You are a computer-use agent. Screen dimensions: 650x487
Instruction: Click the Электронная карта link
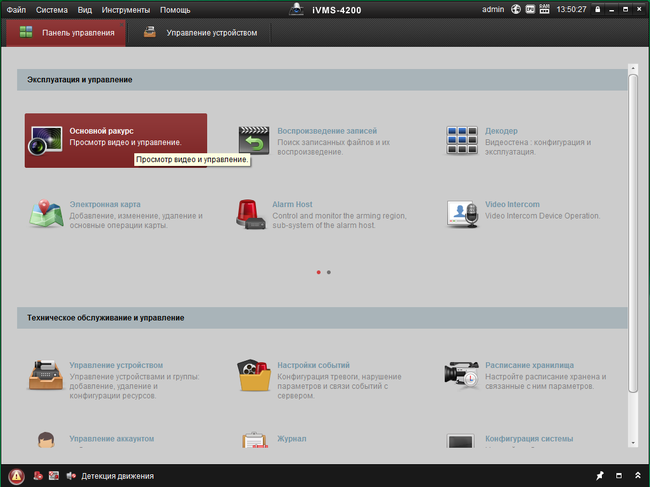tap(105, 204)
